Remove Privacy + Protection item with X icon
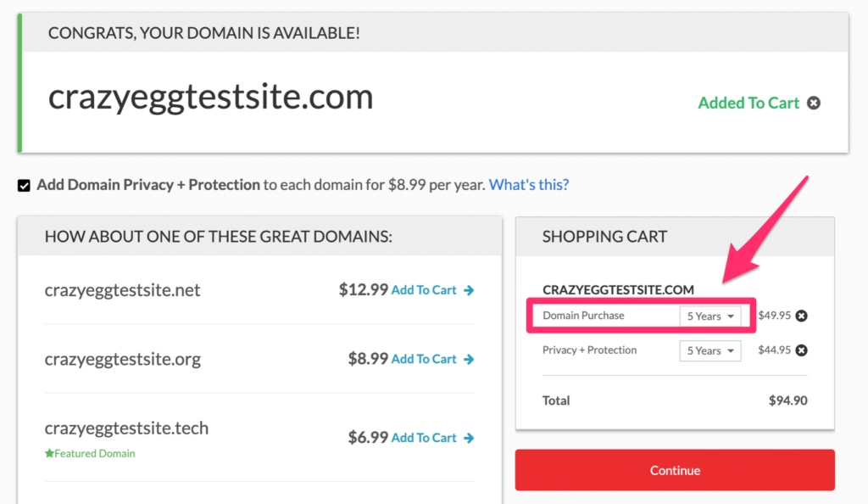The image size is (868, 504). coord(801,350)
